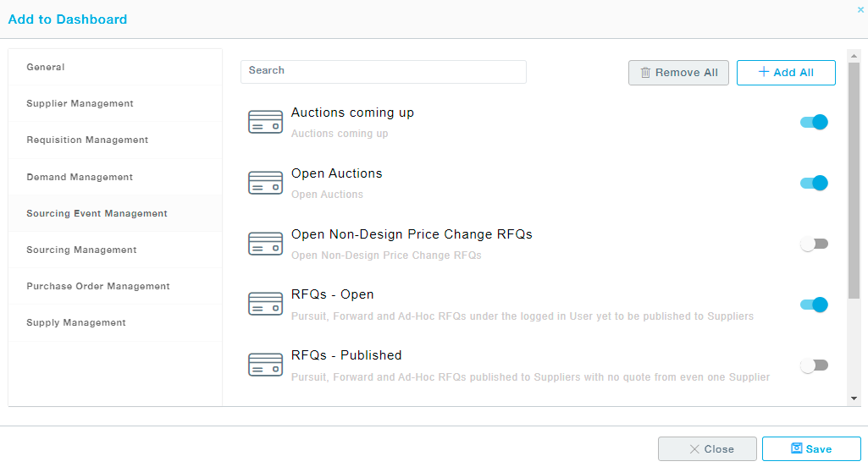Click the Add All button
This screenshot has width=868, height=467.
point(786,73)
